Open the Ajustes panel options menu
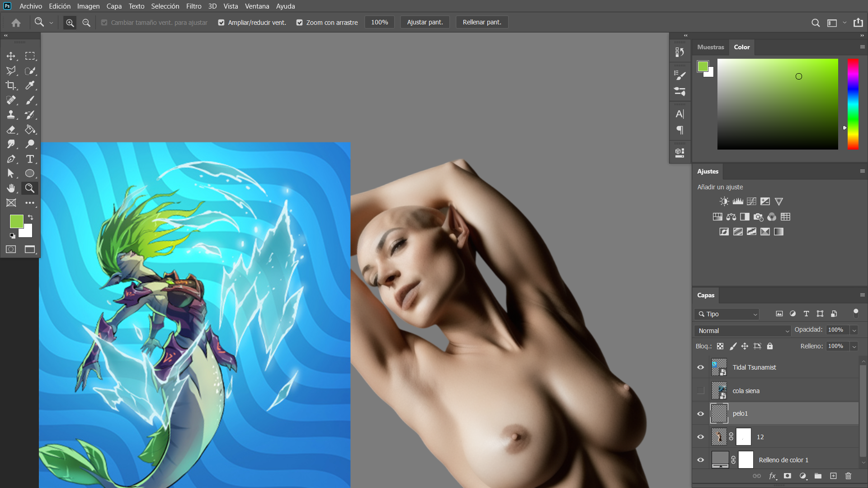The image size is (868, 488). [862, 171]
